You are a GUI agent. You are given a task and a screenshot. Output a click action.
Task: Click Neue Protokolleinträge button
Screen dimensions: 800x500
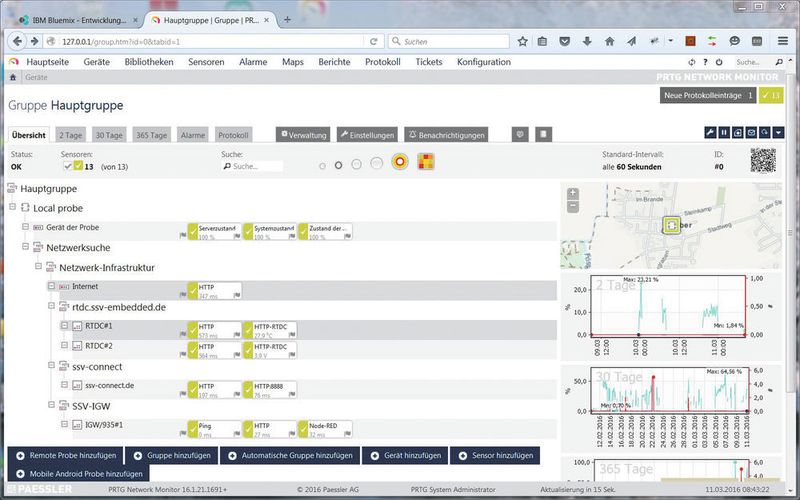[x=708, y=95]
